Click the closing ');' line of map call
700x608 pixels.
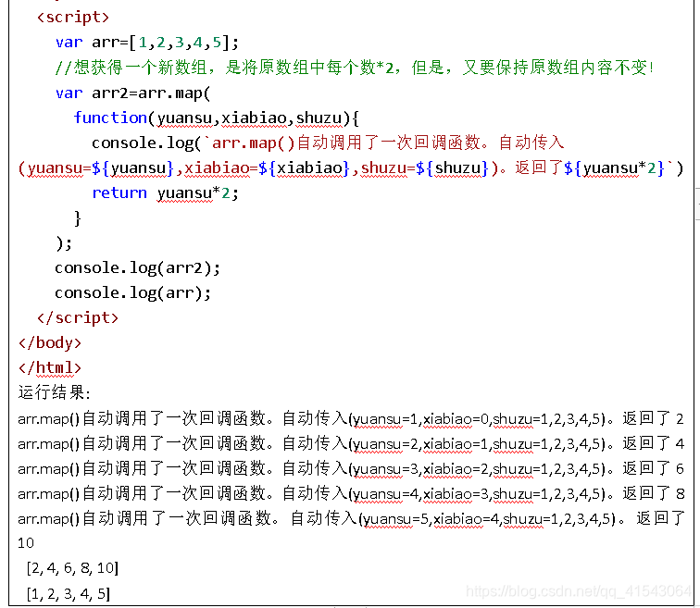pyautogui.click(x=64, y=243)
